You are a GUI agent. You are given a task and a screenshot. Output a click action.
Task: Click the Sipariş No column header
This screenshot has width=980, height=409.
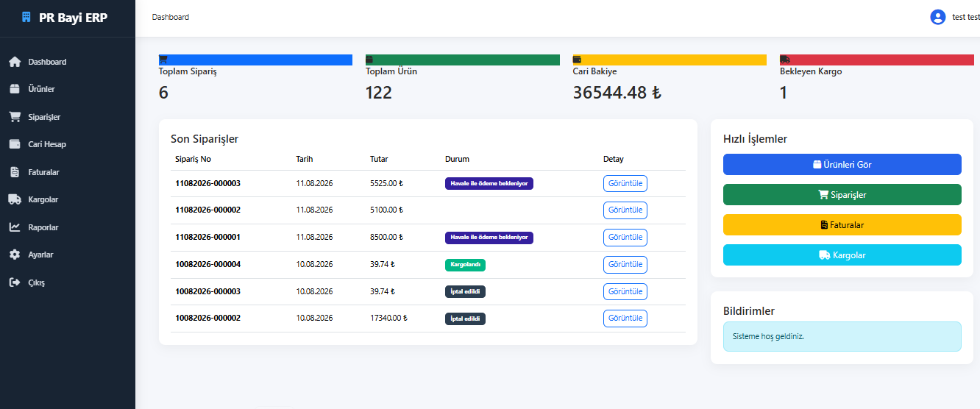[193, 159]
